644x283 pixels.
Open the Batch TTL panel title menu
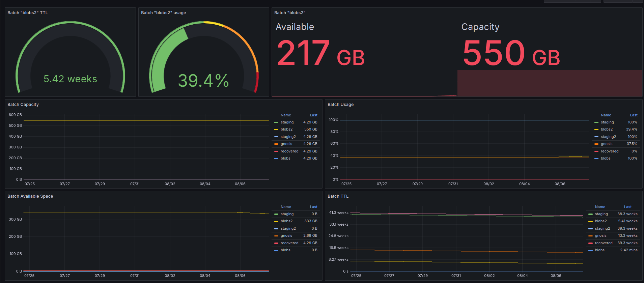point(338,196)
